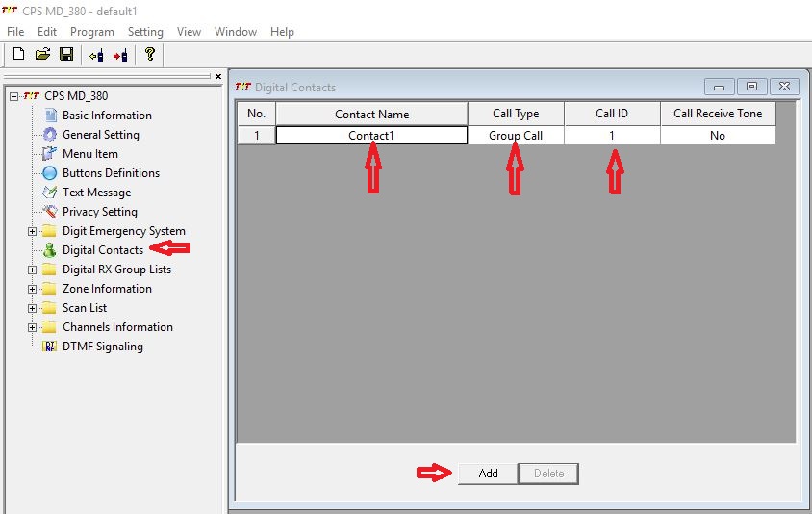Image resolution: width=812 pixels, height=514 pixels.
Task: Close the Digital Contacts window
Action: [784, 87]
